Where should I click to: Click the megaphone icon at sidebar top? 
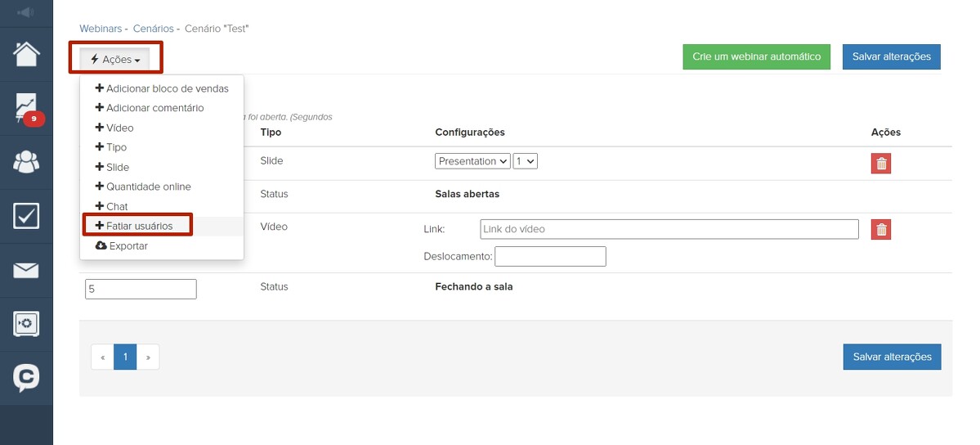click(x=26, y=12)
